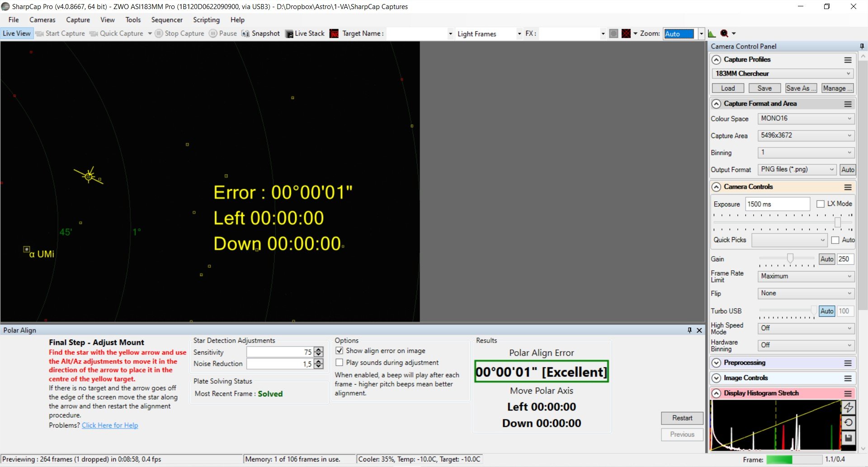
Task: Enable the LX Mode checkbox
Action: point(821,204)
